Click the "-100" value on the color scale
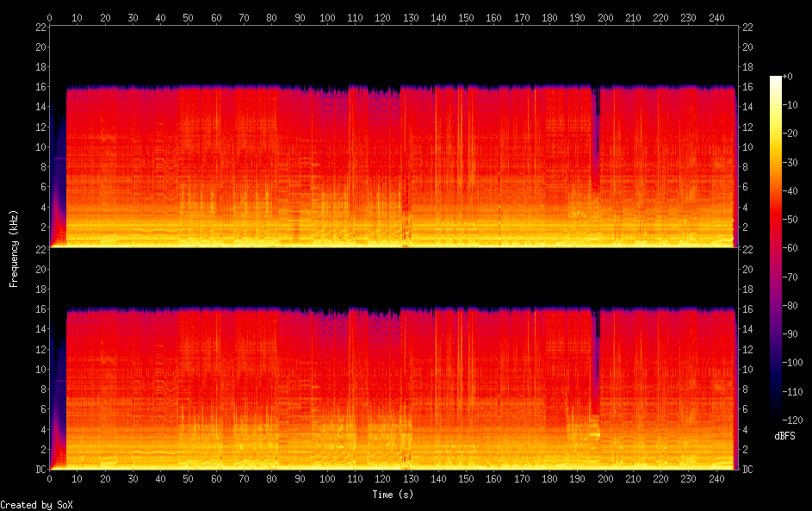Image resolution: width=812 pixels, height=511 pixels. coord(793,362)
